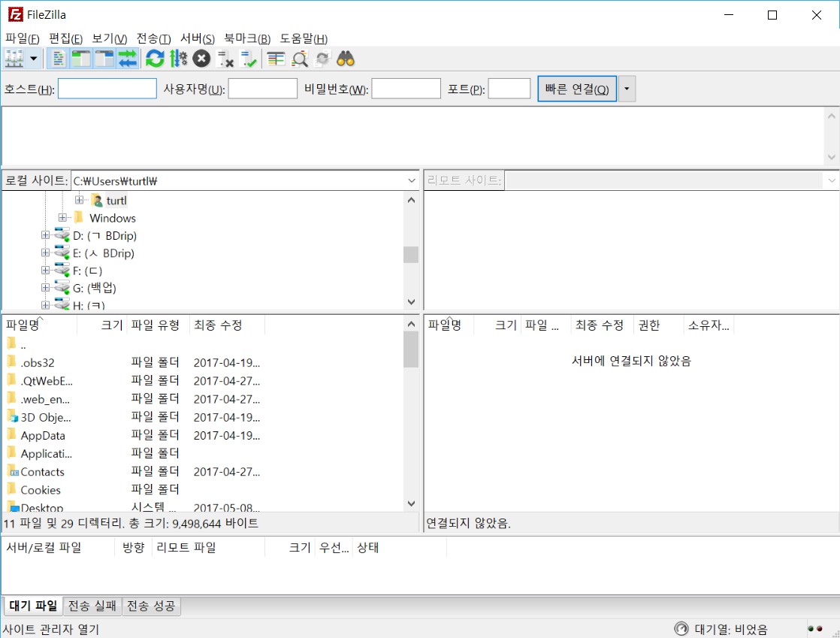This screenshot has width=840, height=638.
Task: Open the filename filters dialog icon
Action: (276, 59)
